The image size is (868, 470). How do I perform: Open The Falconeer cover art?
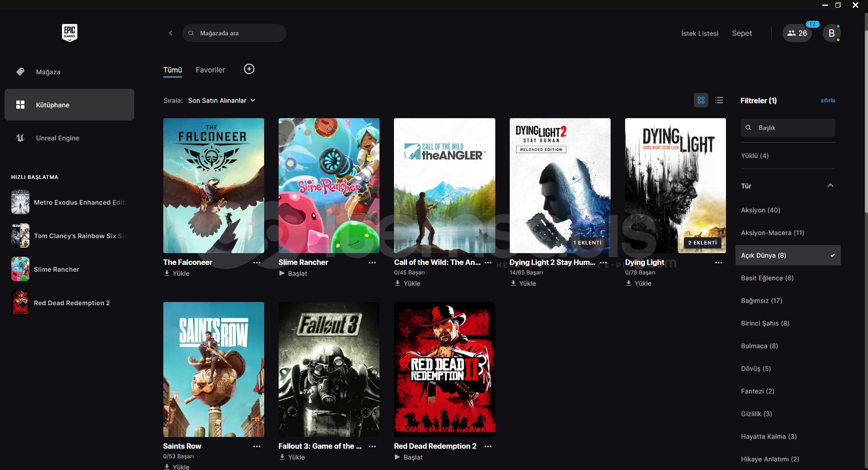point(213,186)
